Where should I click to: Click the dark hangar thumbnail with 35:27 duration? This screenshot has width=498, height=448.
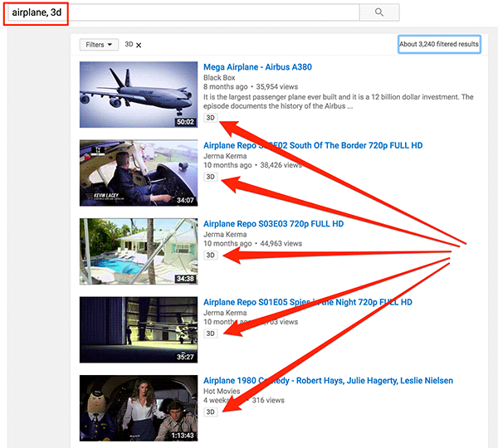138,329
